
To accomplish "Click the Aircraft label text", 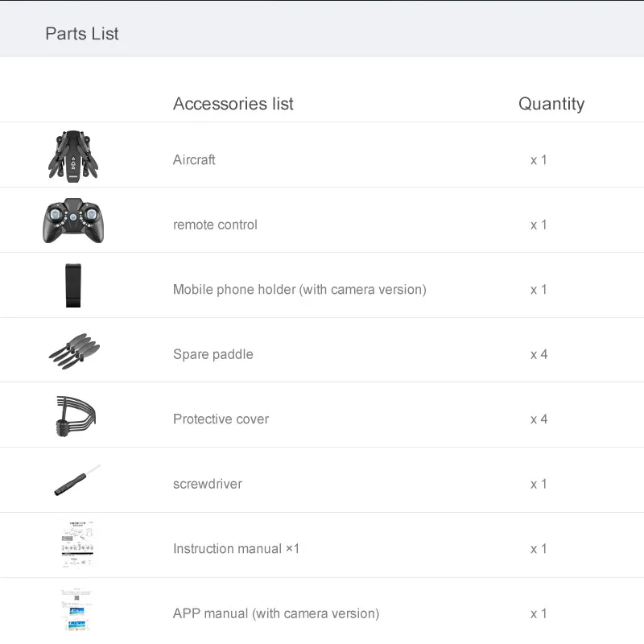I will point(194,160).
